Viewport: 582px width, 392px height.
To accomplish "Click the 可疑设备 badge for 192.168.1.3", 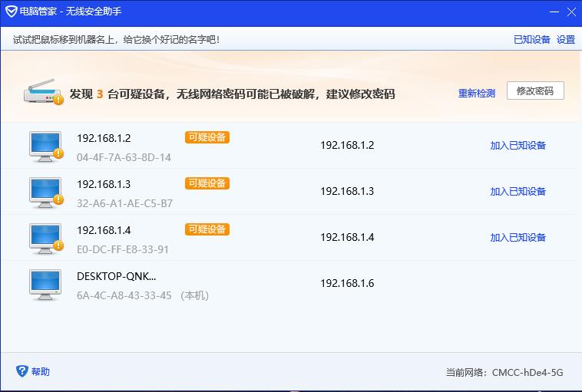I will pos(207,183).
